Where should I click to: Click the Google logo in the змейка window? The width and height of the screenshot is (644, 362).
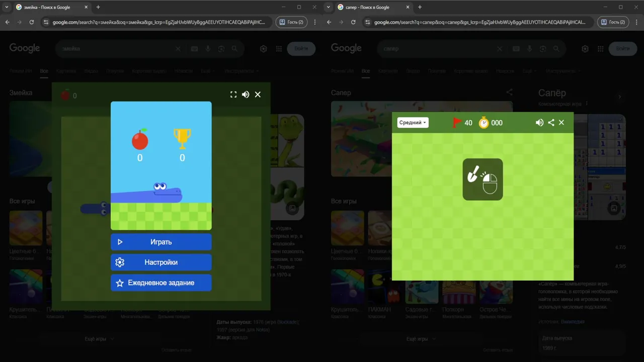(x=24, y=48)
